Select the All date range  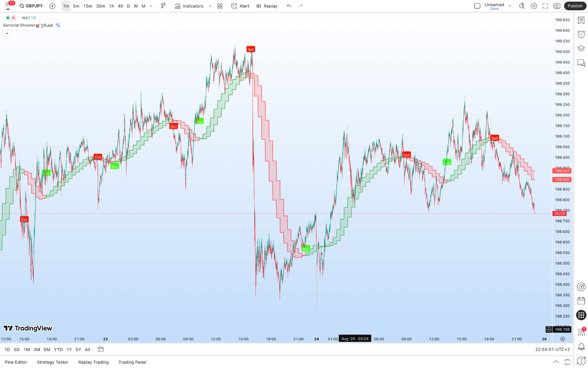[87, 350]
